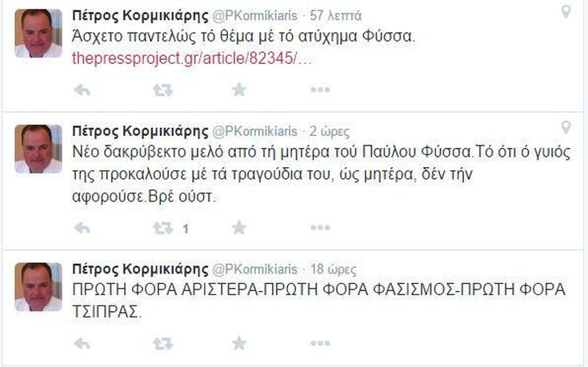Retweet the 18 ώρες tweet

tap(162, 343)
